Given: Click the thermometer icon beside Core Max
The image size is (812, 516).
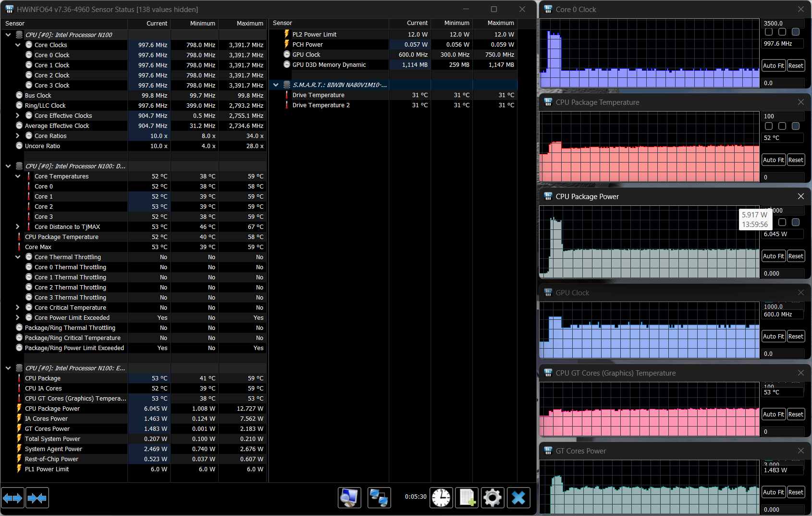Looking at the screenshot, I should (19, 247).
